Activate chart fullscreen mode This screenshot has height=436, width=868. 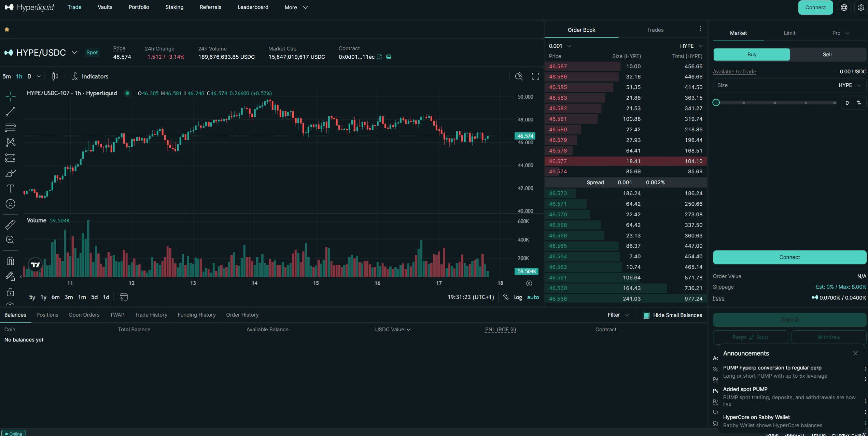click(x=535, y=76)
